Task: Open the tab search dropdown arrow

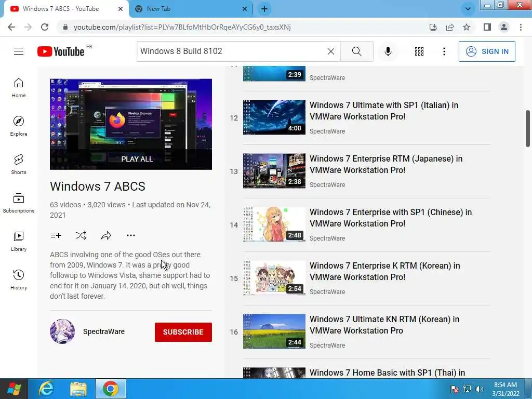Action: [x=468, y=9]
